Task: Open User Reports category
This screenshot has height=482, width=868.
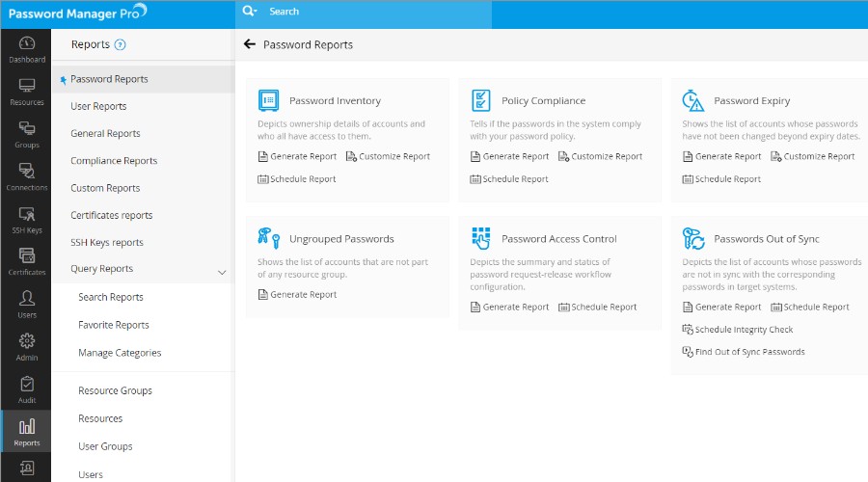Action: point(98,106)
